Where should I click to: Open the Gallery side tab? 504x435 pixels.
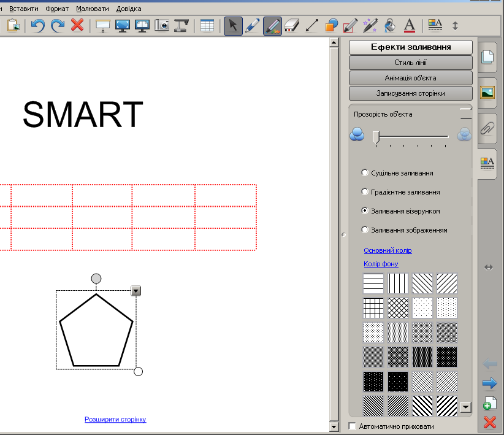click(487, 93)
